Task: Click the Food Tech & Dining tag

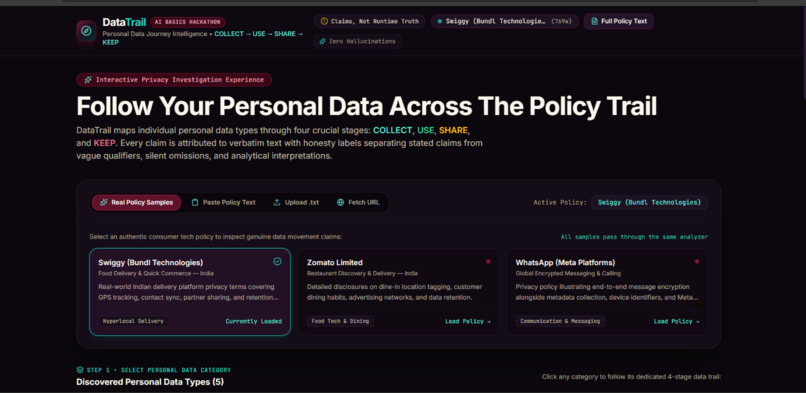Action: (x=341, y=321)
